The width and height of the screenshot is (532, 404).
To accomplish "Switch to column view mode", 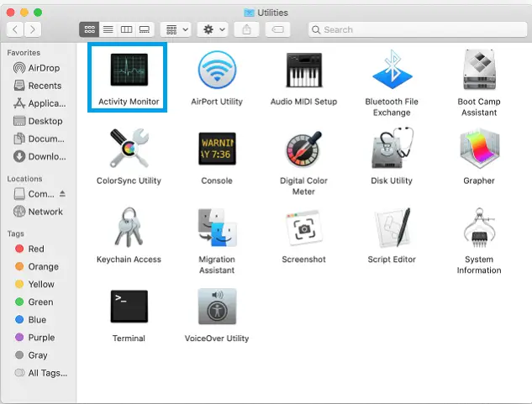I will [126, 29].
